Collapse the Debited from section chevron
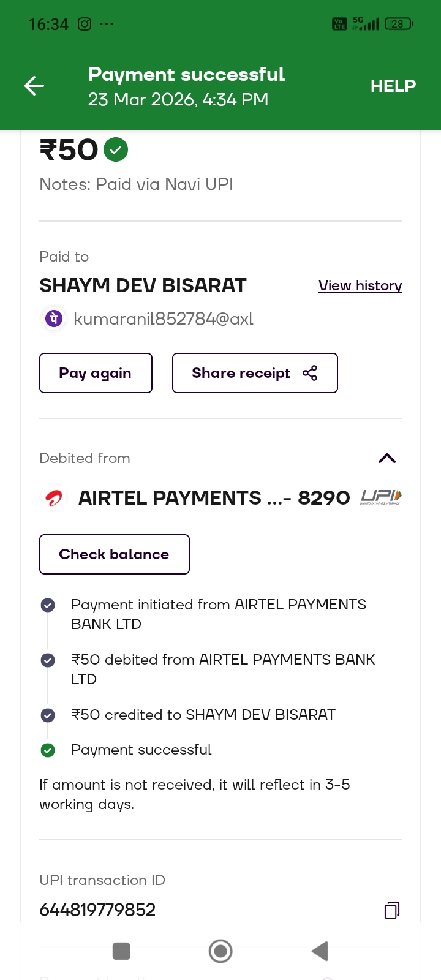 387,458
